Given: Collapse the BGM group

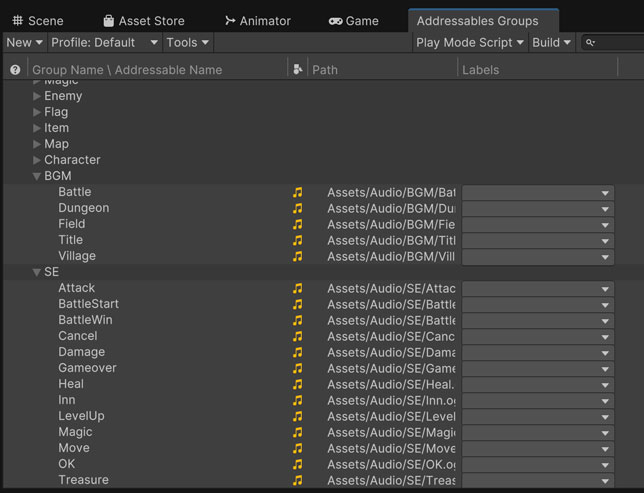Looking at the screenshot, I should coord(37,176).
